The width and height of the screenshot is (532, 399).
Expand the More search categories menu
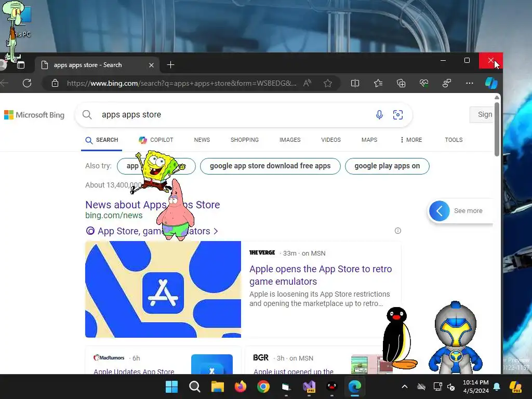pos(411,140)
